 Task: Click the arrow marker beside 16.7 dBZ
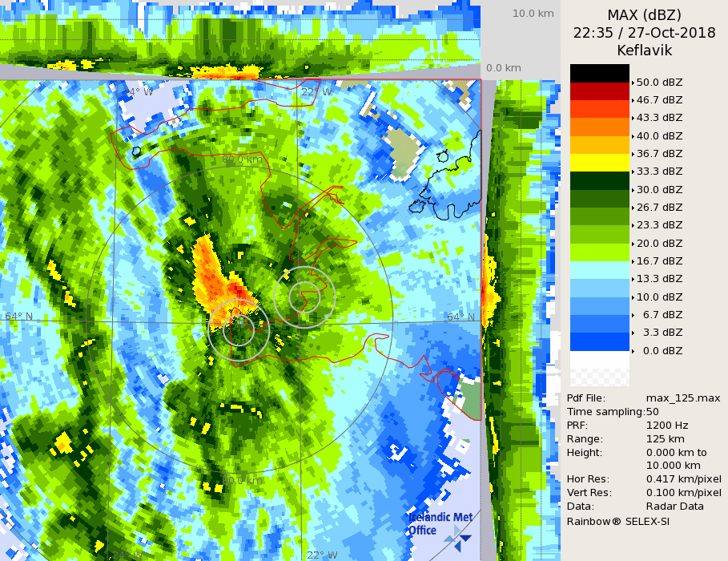(633, 261)
